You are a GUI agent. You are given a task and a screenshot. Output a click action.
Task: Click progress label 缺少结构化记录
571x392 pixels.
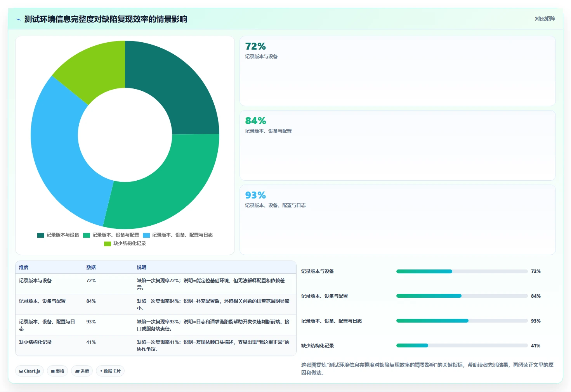click(318, 346)
